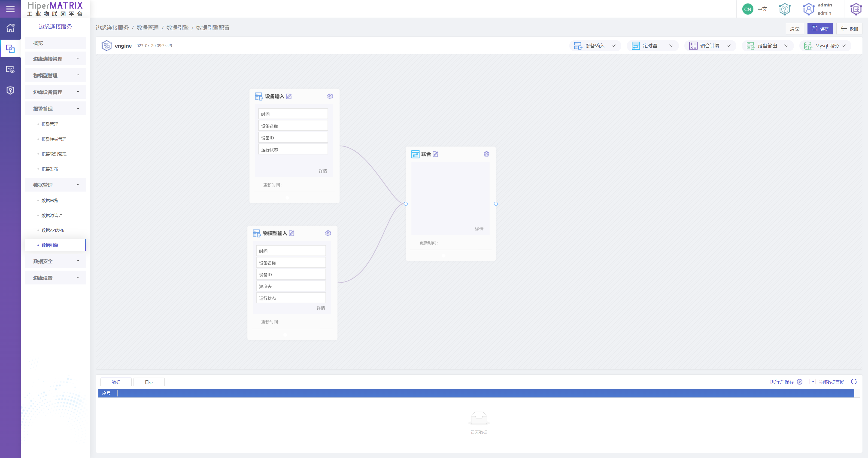The image size is (868, 458).
Task: Open the home icon in sidebar
Action: click(10, 28)
